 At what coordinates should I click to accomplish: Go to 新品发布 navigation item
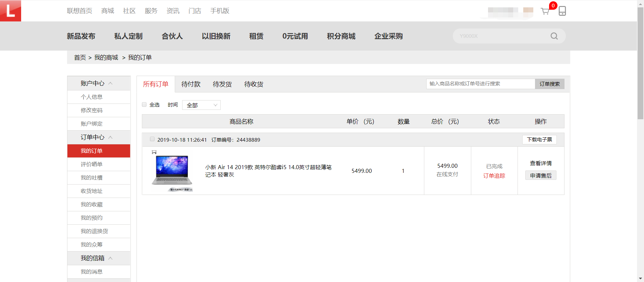pyautogui.click(x=81, y=36)
